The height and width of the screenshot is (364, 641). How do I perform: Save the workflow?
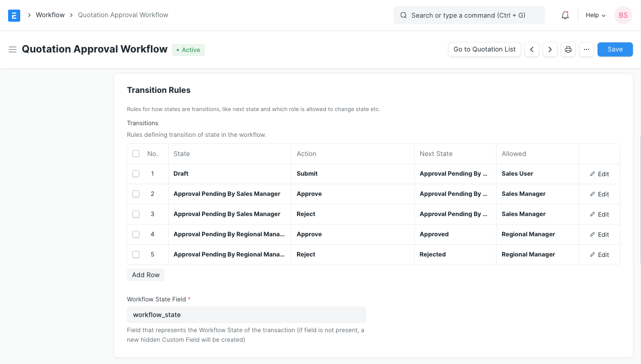pos(615,49)
